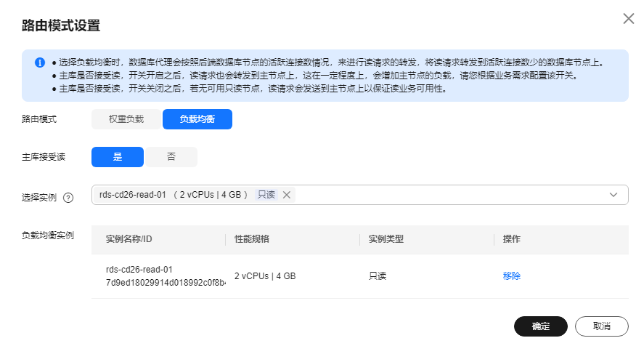644x354 pixels.
Task: Click the 实例类型 column header
Action: [386, 239]
